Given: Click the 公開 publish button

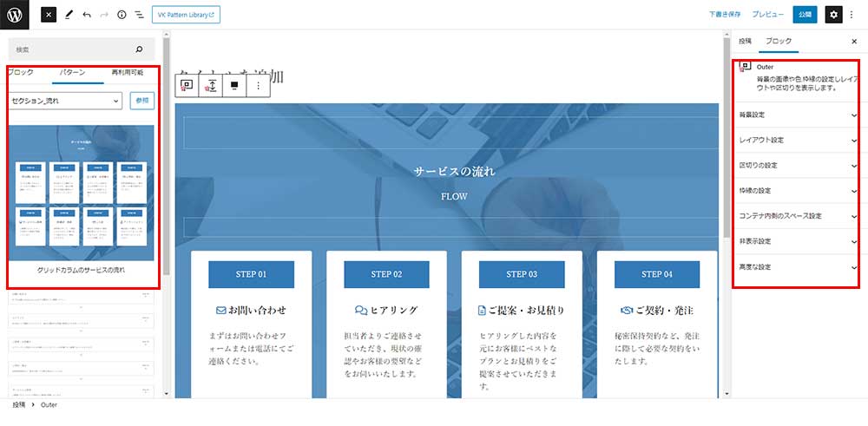Looking at the screenshot, I should (805, 15).
